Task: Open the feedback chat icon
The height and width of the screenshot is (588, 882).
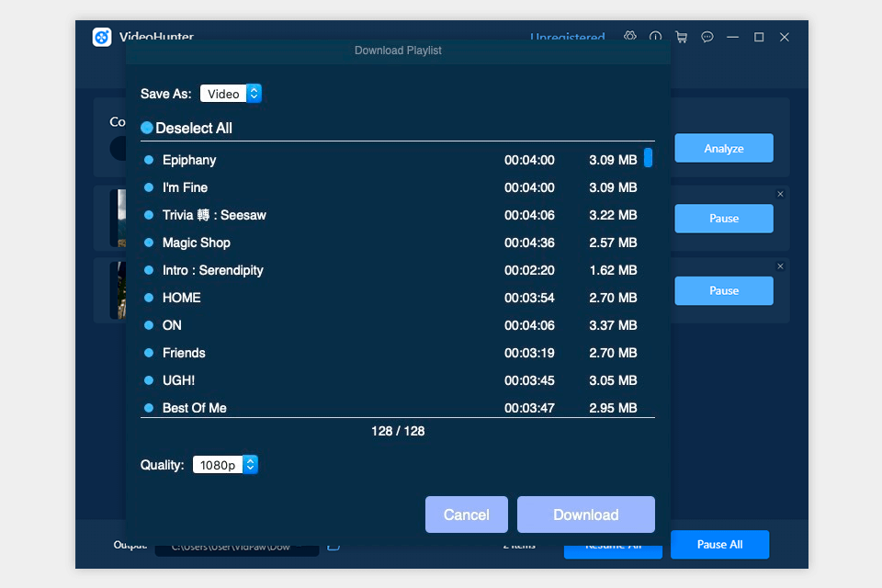Action: click(x=707, y=37)
